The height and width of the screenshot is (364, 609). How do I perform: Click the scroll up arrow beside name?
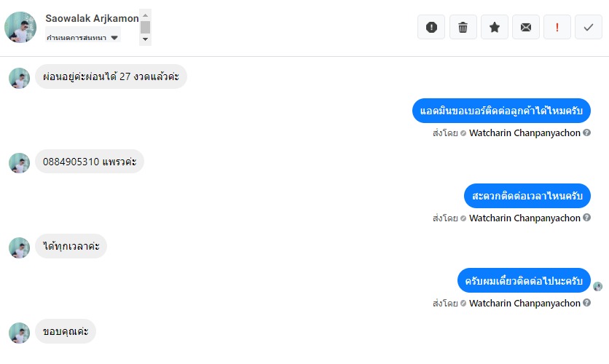pyautogui.click(x=145, y=15)
